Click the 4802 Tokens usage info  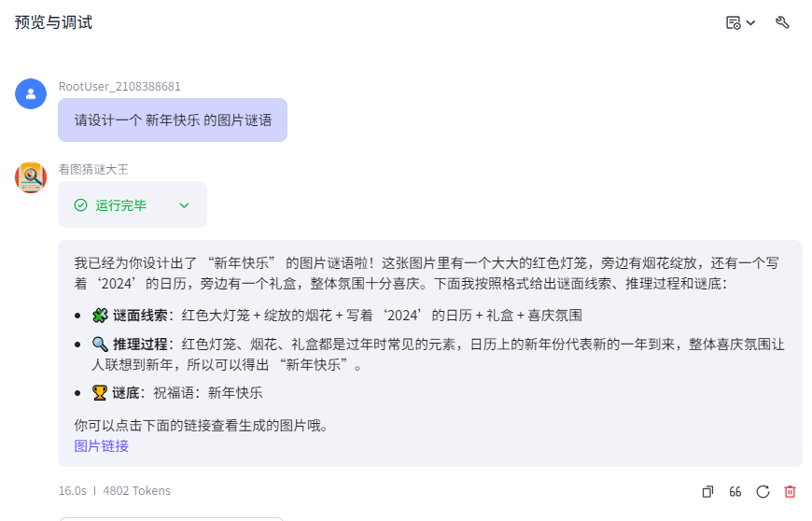tap(136, 490)
